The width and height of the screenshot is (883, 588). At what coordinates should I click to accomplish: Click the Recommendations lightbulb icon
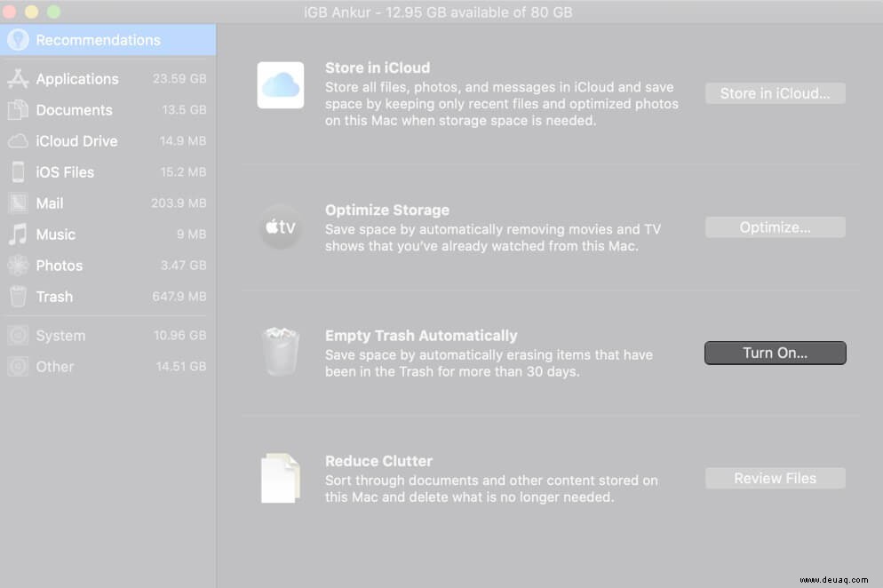18,40
